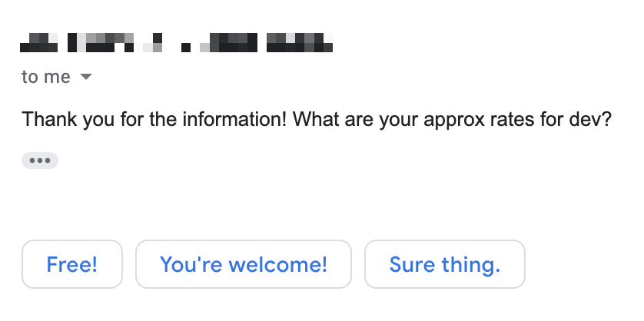Click the "to me" recipient label
The image size is (644, 321).
pos(46,77)
